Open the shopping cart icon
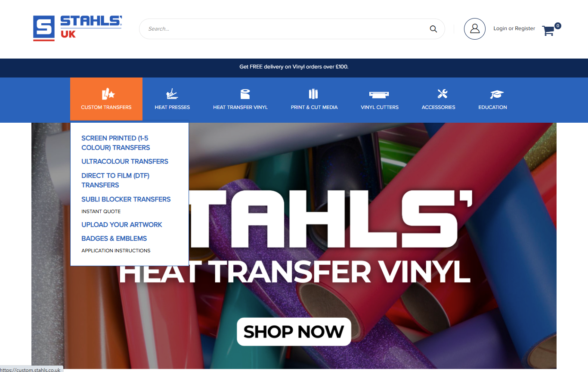Viewport: 588px width, 372px height. tap(548, 30)
